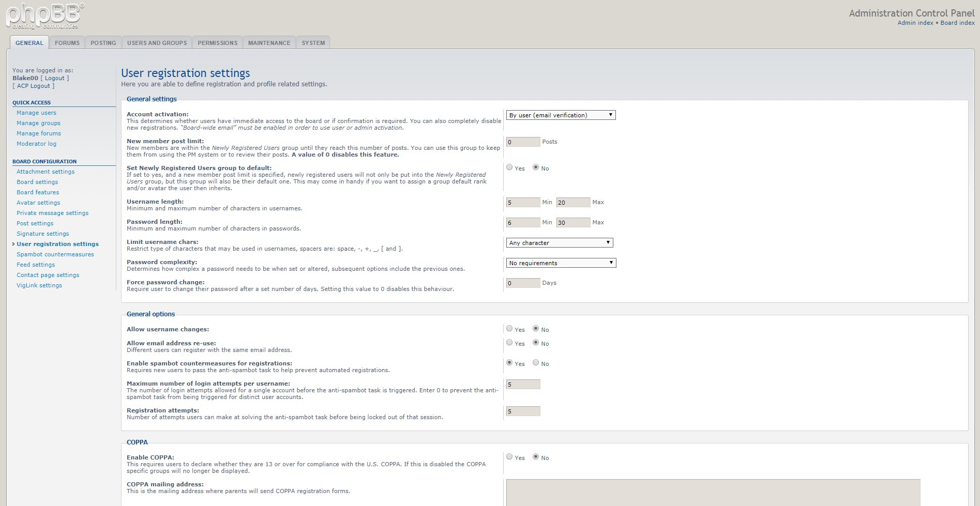Select Yes for Allow email address re-use
This screenshot has width=980, height=506.
(x=509, y=343)
